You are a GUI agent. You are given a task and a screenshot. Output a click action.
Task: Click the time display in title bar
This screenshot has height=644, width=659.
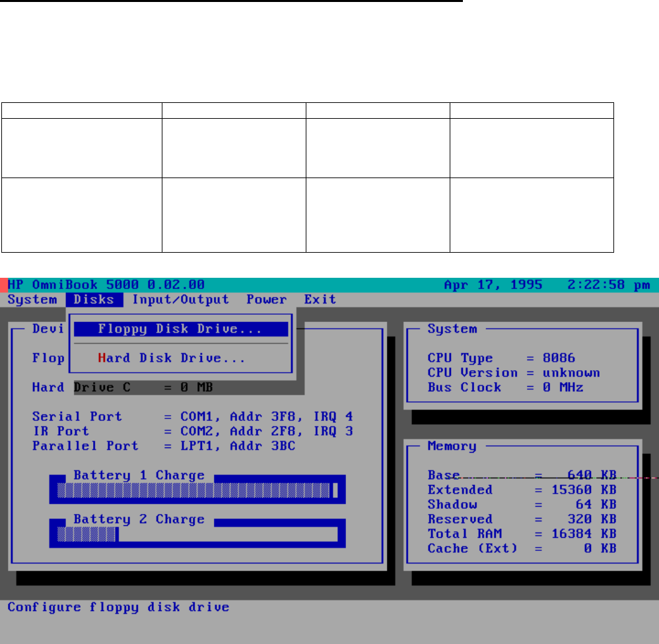click(x=609, y=285)
